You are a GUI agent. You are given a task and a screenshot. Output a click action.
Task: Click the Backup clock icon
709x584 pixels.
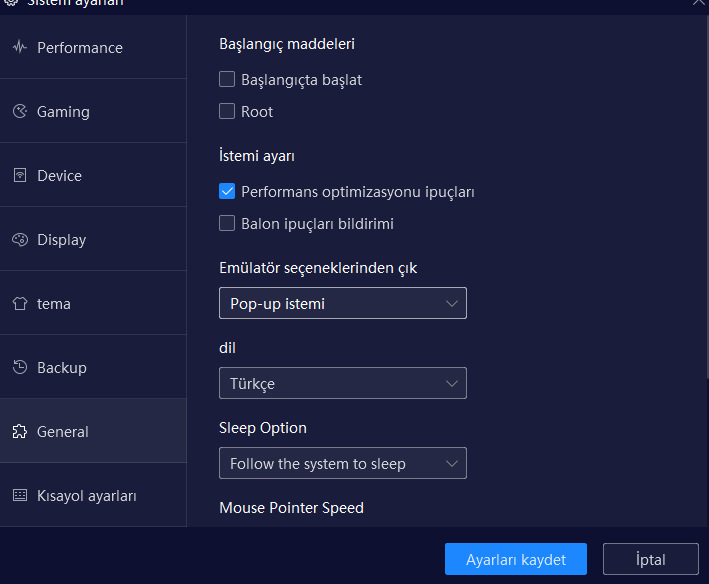tap(19, 367)
